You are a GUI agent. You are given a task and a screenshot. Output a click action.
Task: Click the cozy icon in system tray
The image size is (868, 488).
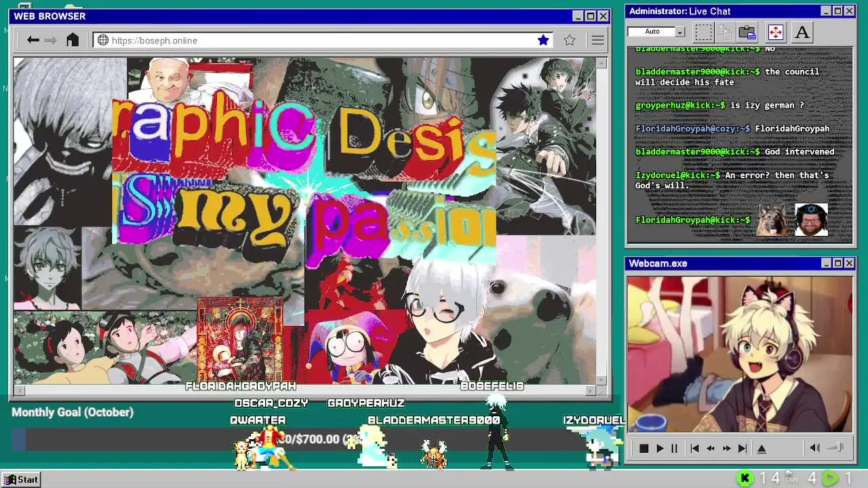(x=791, y=479)
